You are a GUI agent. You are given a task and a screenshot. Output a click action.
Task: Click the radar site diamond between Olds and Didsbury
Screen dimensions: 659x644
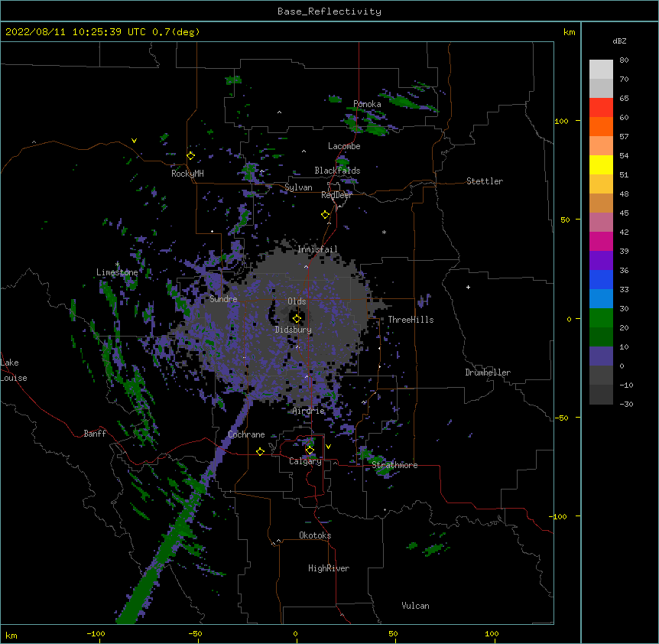(297, 319)
